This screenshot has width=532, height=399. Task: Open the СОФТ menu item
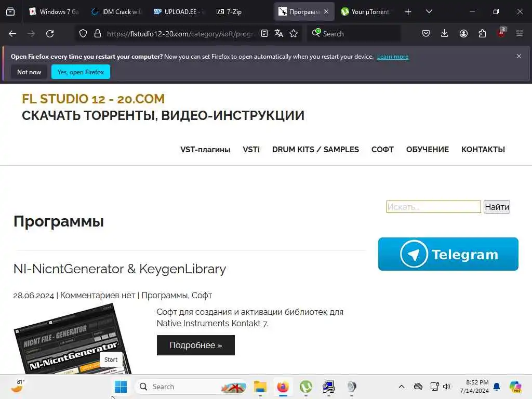pyautogui.click(x=382, y=150)
